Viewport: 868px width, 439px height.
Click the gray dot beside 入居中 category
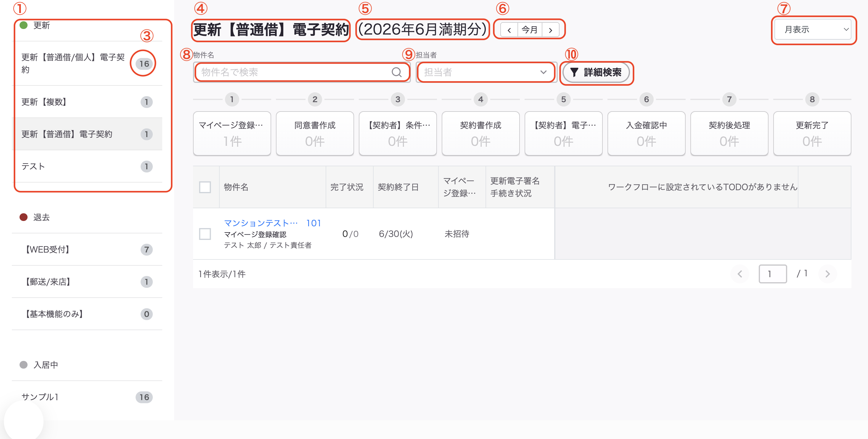[x=24, y=364]
